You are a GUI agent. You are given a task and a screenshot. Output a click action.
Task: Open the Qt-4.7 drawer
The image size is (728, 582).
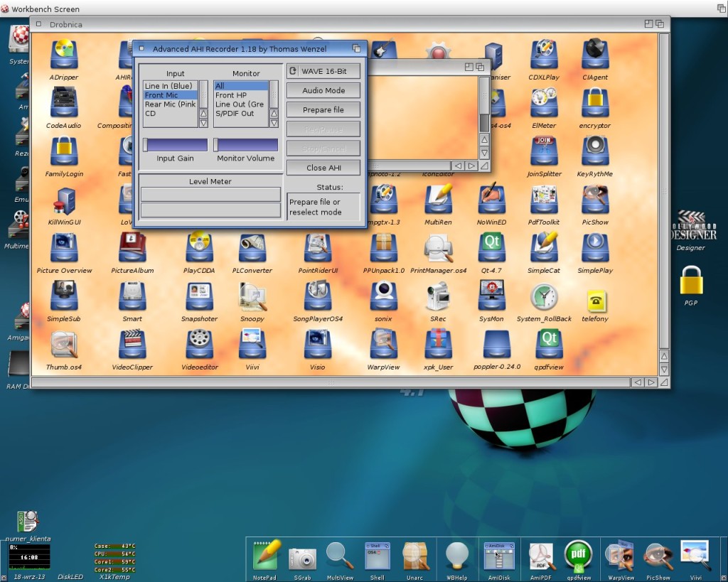[492, 248]
